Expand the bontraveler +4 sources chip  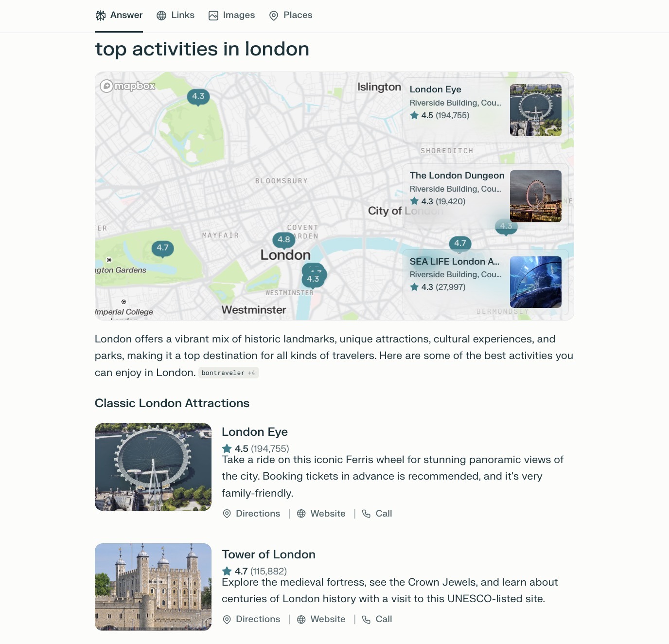click(x=228, y=373)
